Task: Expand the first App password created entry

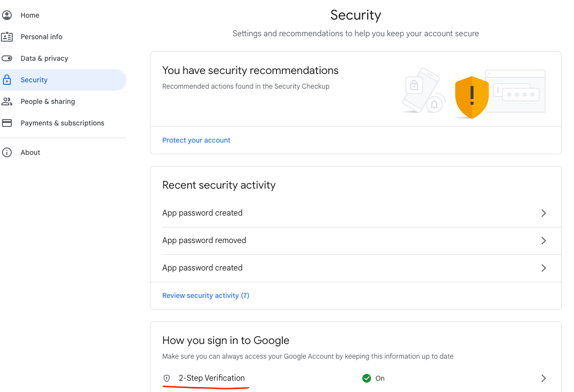Action: (543, 213)
